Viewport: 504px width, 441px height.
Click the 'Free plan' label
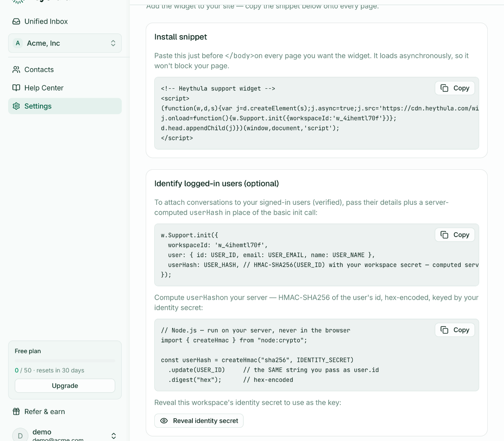pyautogui.click(x=27, y=351)
